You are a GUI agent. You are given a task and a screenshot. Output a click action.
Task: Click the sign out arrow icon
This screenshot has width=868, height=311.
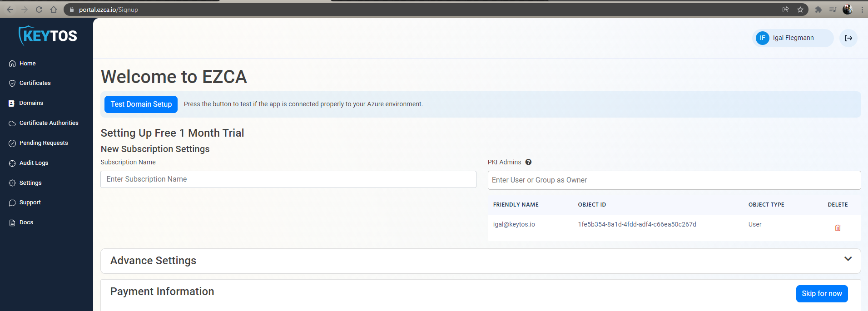click(x=848, y=38)
